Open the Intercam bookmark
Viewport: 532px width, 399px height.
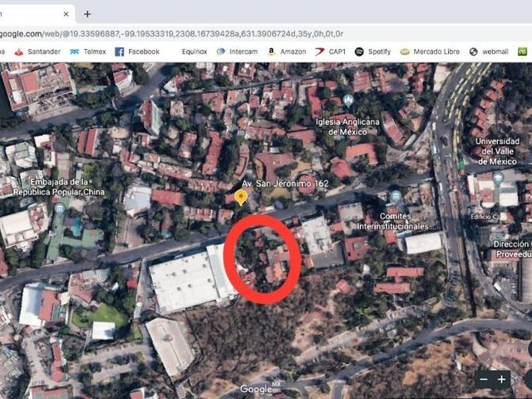click(x=237, y=52)
